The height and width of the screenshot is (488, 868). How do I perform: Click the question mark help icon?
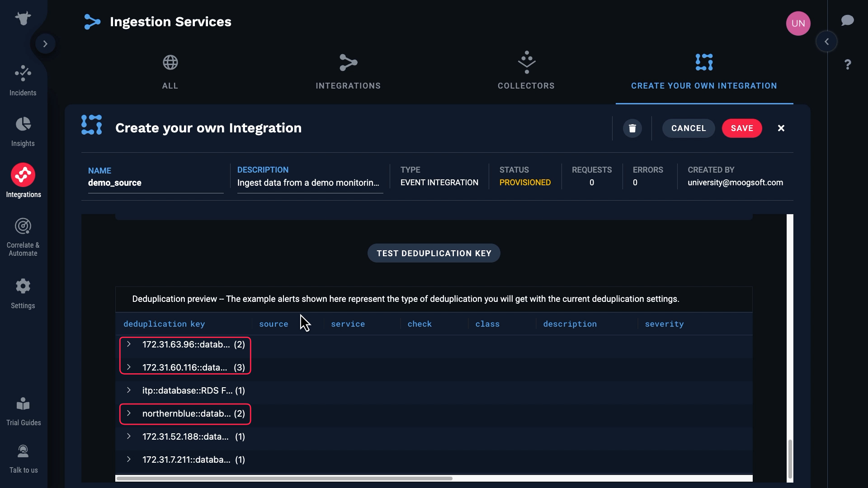pos(848,65)
